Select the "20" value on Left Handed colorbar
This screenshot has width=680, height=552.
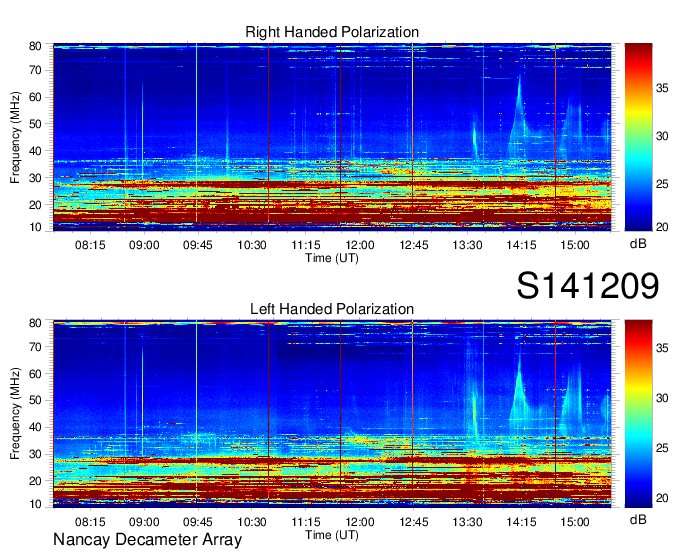pyautogui.click(x=662, y=498)
